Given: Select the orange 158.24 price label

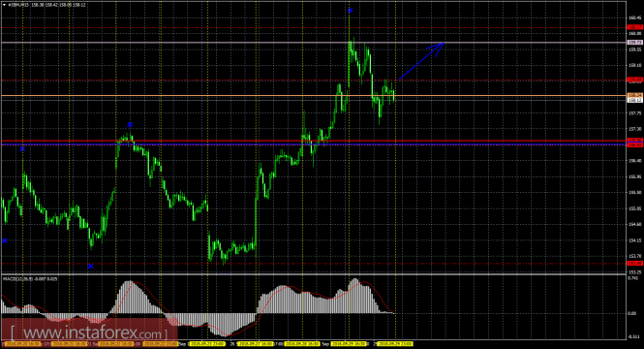Looking at the screenshot, I should pyautogui.click(x=635, y=95).
